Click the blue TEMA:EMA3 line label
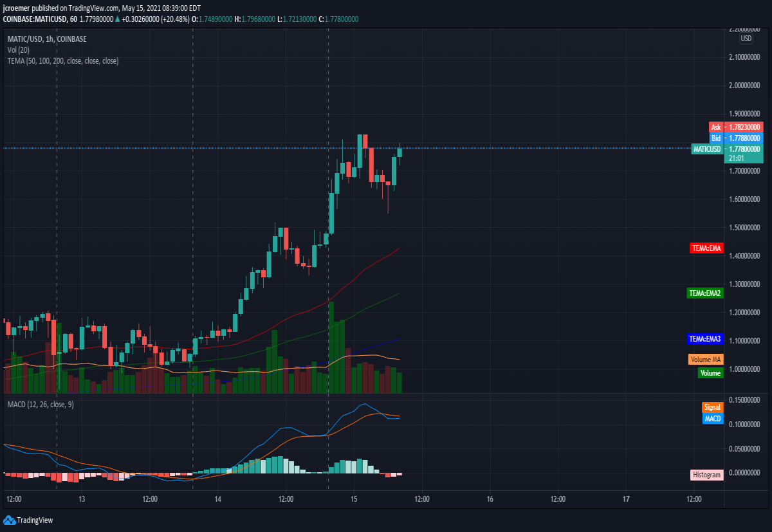Viewport: 772px width, 532px height. (705, 338)
